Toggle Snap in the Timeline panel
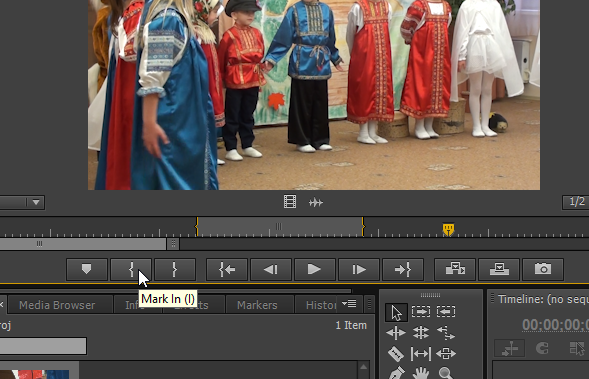The height and width of the screenshot is (379, 589). 542,349
